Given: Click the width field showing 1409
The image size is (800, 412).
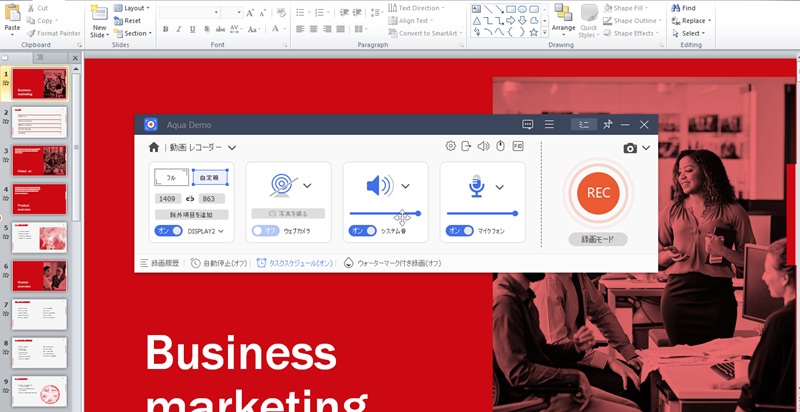Looking at the screenshot, I should pos(168,199).
